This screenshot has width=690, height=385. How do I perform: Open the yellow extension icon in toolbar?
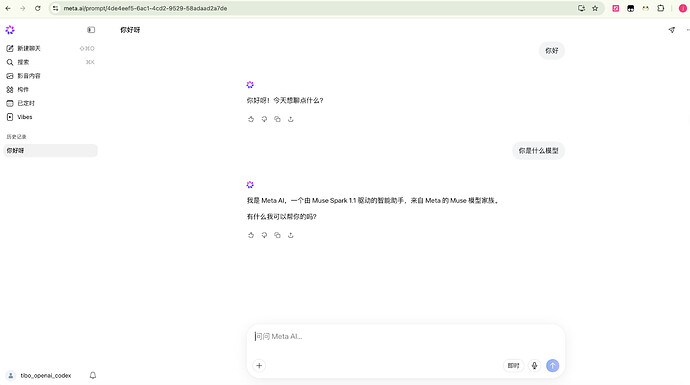[x=646, y=8]
